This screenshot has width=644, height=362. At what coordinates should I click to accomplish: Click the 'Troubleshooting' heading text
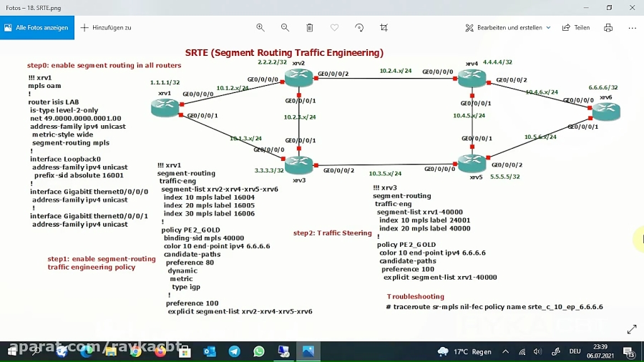pyautogui.click(x=415, y=296)
